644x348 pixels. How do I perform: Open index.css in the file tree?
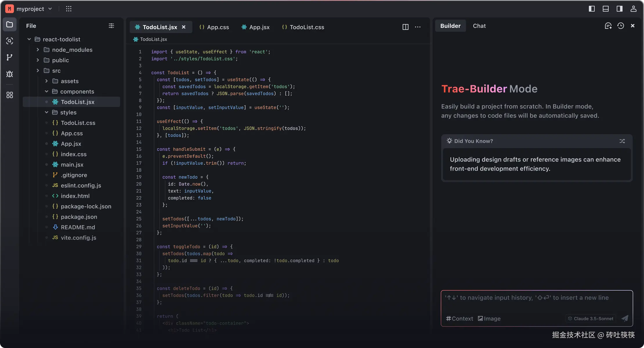(71, 154)
